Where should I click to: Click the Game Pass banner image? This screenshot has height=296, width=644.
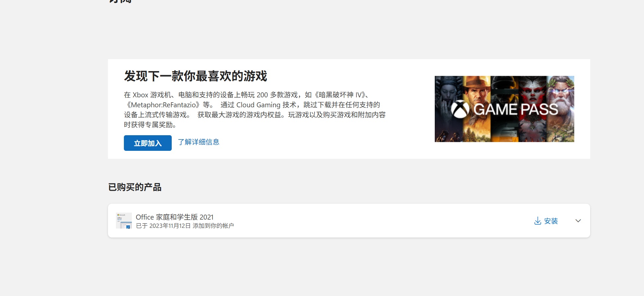tap(504, 109)
